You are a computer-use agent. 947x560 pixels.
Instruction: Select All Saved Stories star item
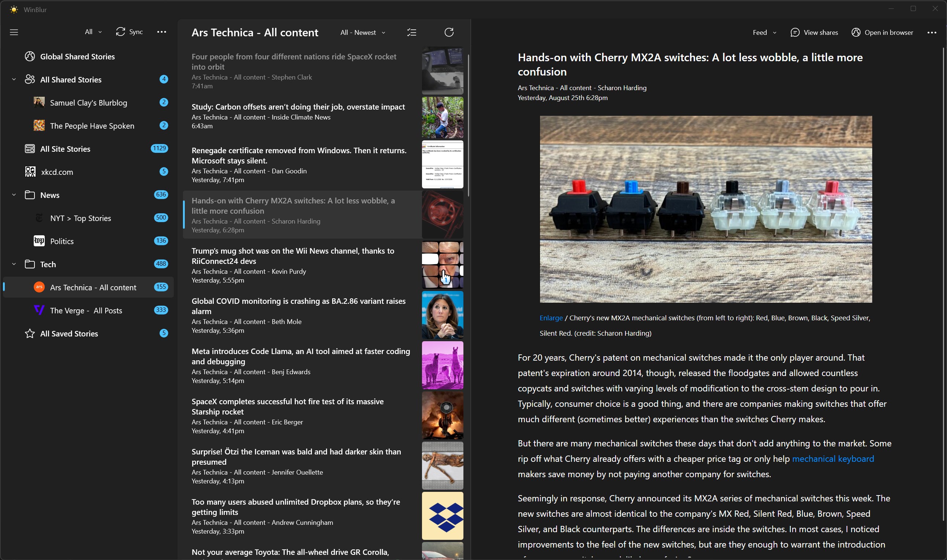[69, 334]
